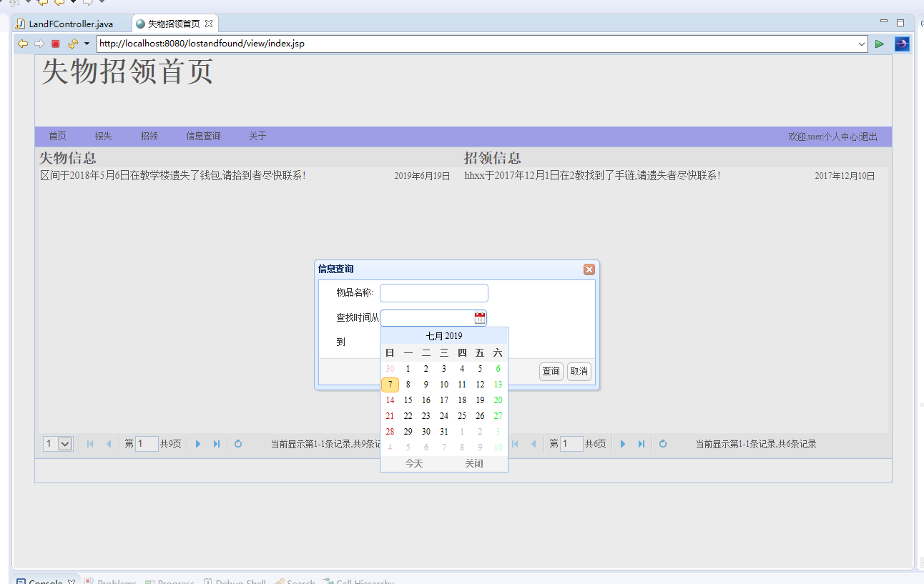Click the browser back arrow icon
The height and width of the screenshot is (584, 924).
pos(23,44)
